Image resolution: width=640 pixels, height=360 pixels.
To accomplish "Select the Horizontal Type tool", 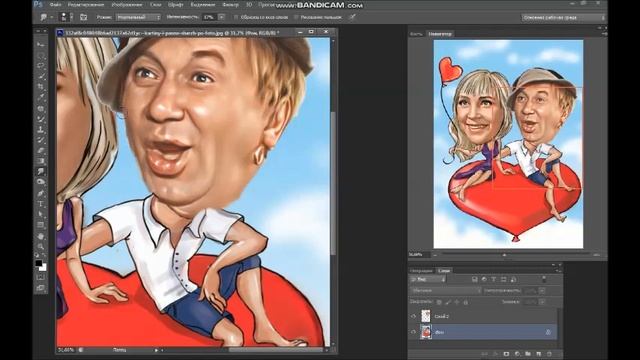I will click(41, 204).
